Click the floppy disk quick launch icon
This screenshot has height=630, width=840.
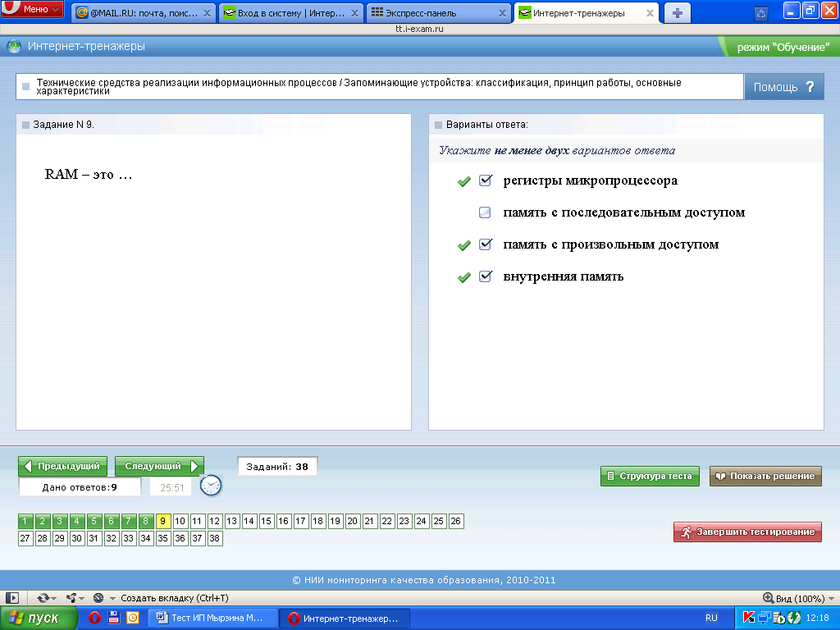pyautogui.click(x=113, y=619)
